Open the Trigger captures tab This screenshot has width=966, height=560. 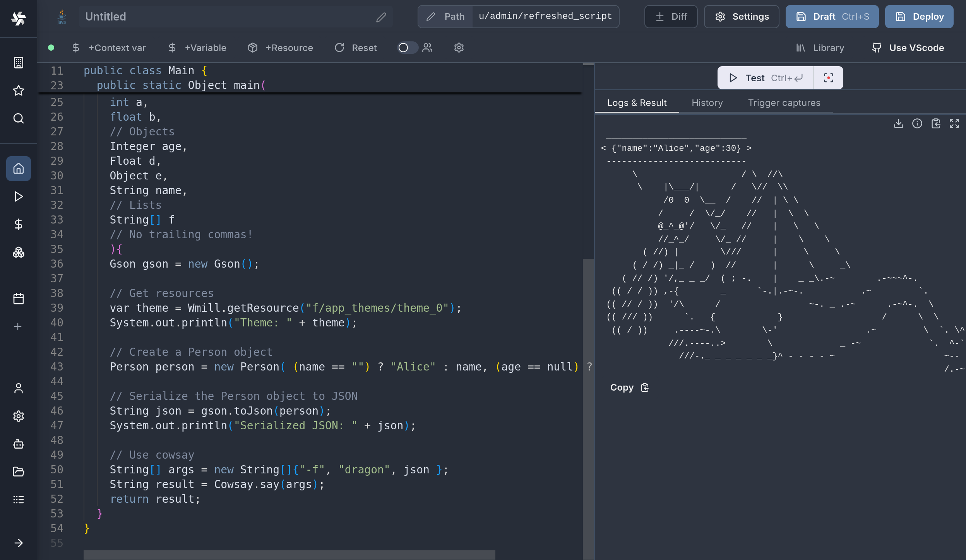tap(784, 102)
